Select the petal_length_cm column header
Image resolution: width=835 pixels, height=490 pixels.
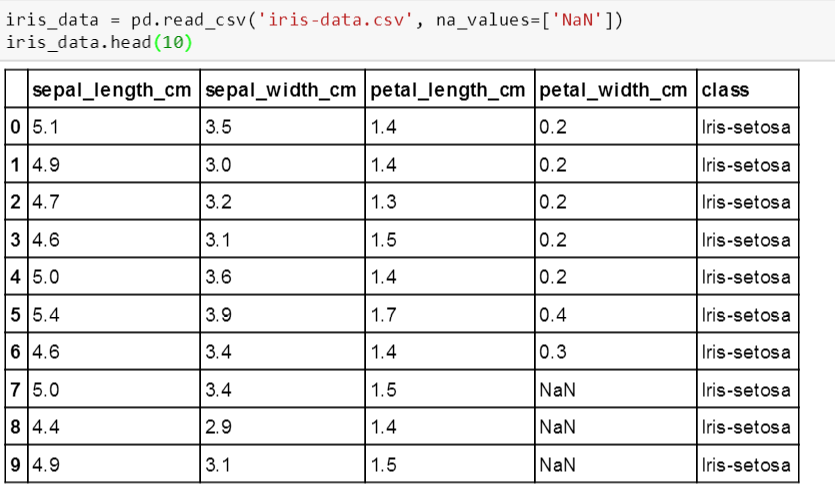(447, 89)
